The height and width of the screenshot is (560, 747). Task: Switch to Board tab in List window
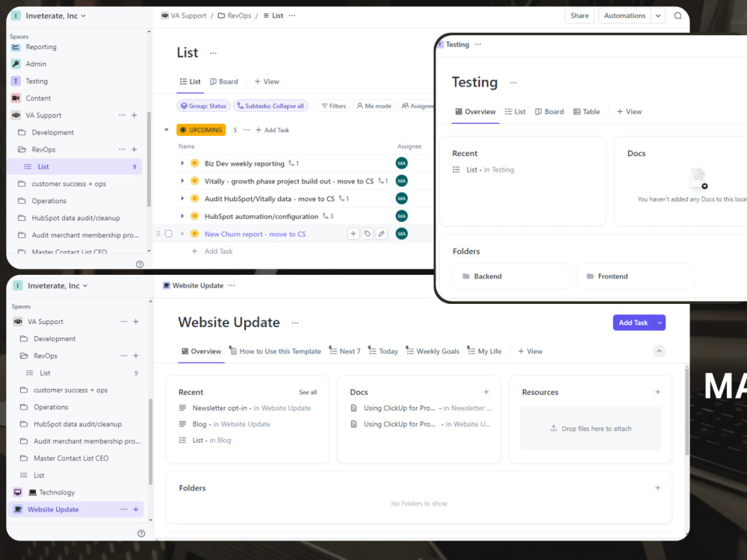224,82
